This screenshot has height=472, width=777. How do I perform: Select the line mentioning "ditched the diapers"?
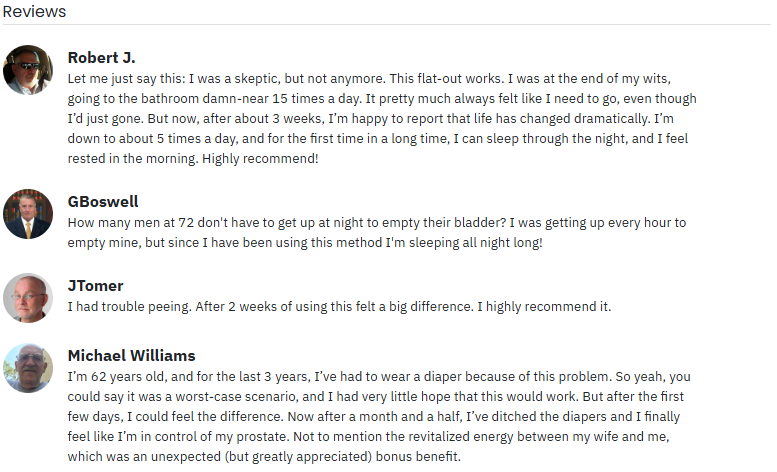(374, 417)
